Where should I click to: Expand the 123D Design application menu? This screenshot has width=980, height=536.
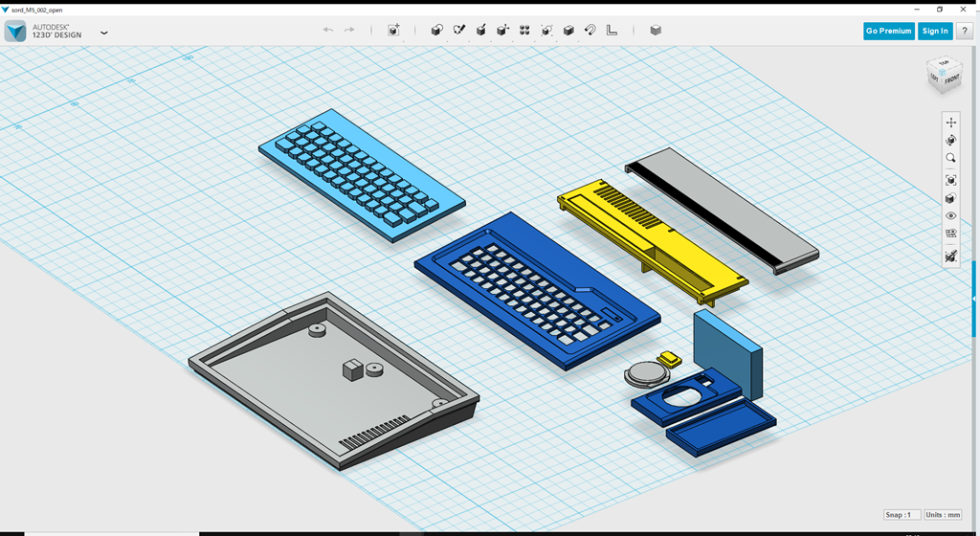point(103,33)
